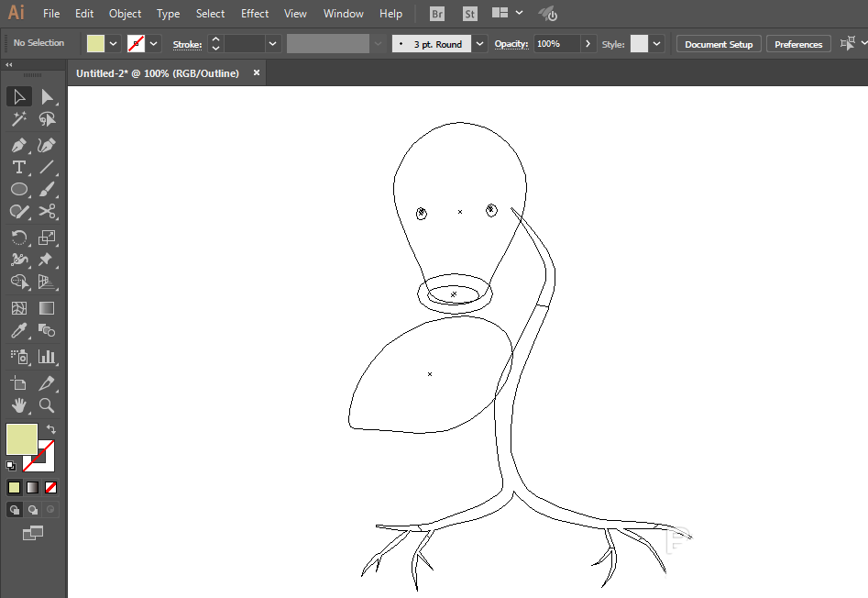Select the Eyedropper tool
Image resolution: width=868 pixels, height=598 pixels.
coord(18,331)
